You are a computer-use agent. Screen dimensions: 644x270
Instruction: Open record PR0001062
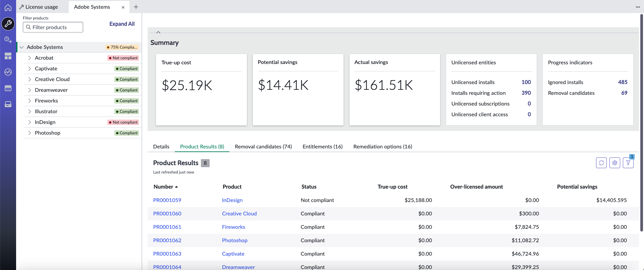[167, 240]
